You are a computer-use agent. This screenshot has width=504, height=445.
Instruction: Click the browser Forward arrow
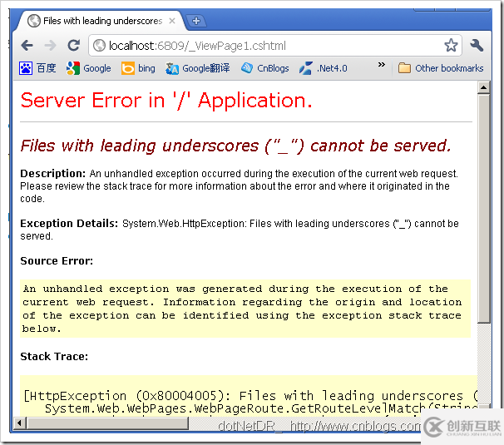pos(50,46)
